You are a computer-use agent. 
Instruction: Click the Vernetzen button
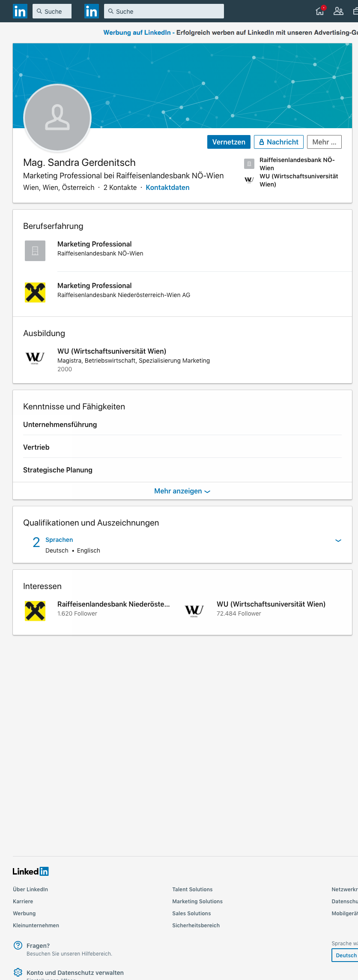coord(229,142)
